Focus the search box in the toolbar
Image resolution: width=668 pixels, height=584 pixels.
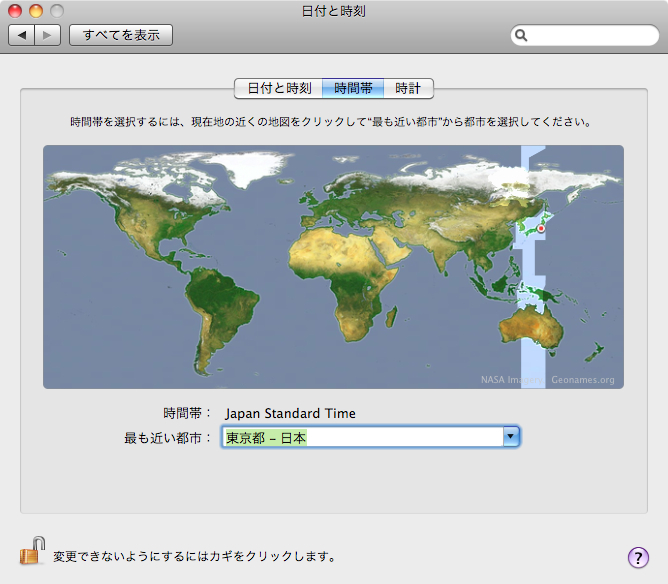click(590, 36)
